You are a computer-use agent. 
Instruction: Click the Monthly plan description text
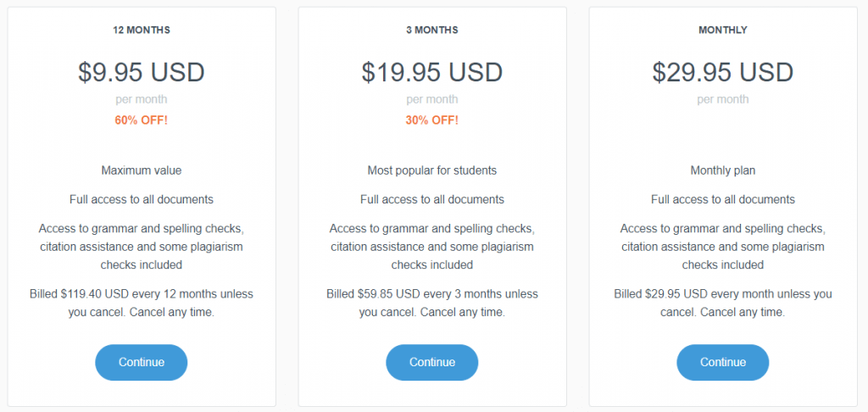[x=723, y=170]
